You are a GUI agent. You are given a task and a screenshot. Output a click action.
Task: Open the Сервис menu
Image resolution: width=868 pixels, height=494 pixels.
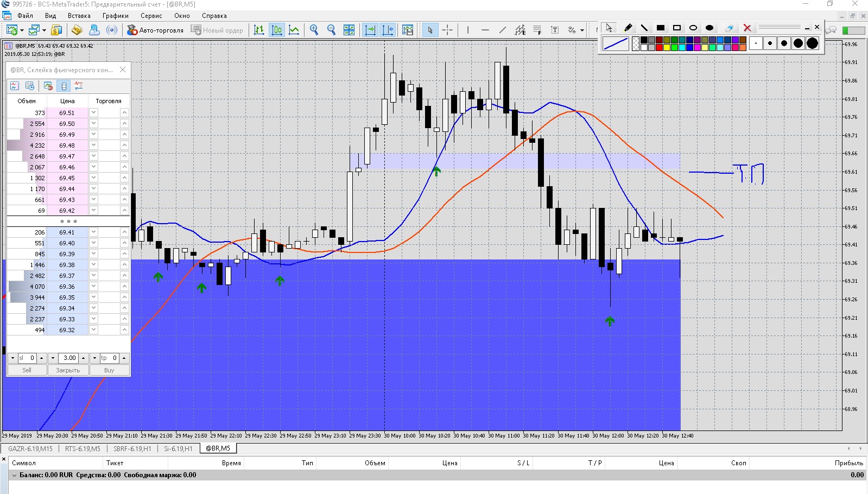tap(151, 16)
